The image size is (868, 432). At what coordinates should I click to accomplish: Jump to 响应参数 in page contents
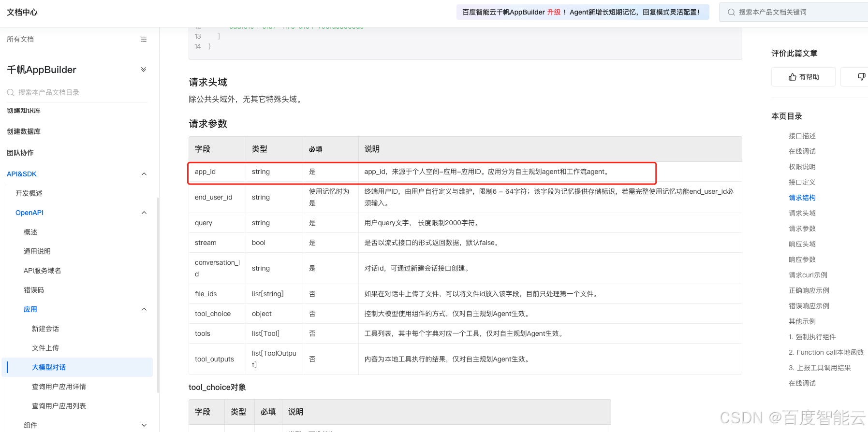[x=802, y=259]
